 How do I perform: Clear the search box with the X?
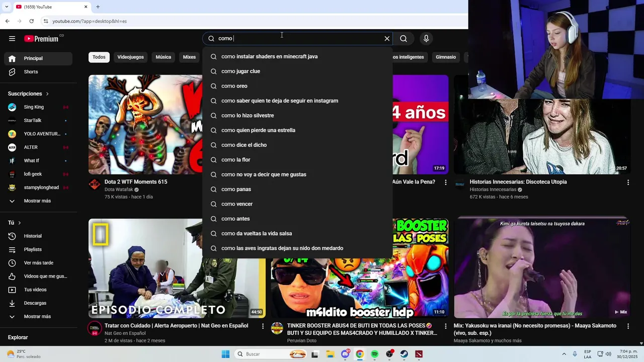click(x=387, y=39)
